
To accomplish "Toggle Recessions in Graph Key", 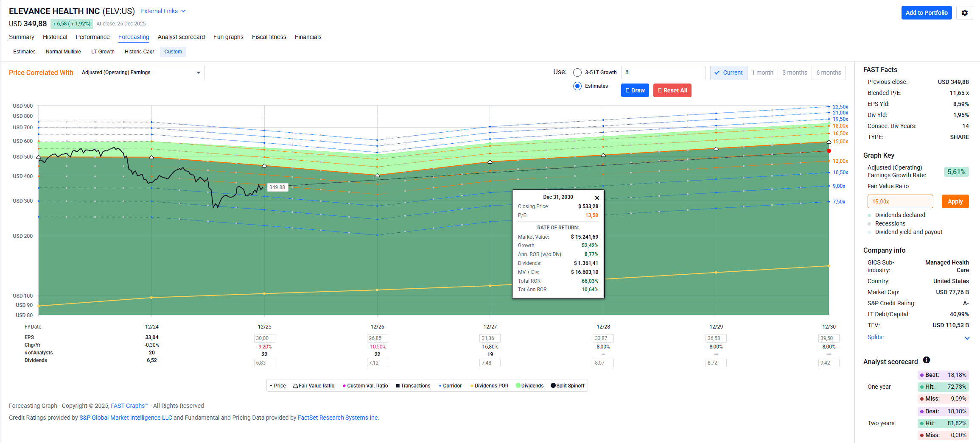I will (869, 224).
